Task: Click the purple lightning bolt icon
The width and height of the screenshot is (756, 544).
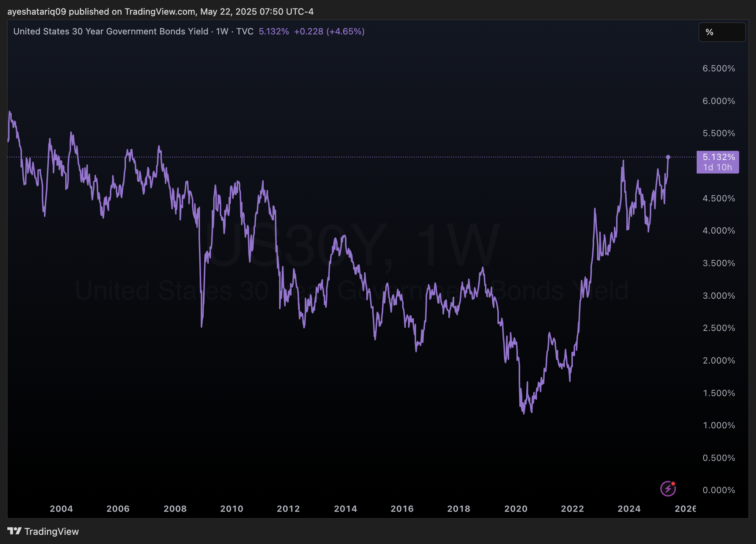Action: (667, 489)
